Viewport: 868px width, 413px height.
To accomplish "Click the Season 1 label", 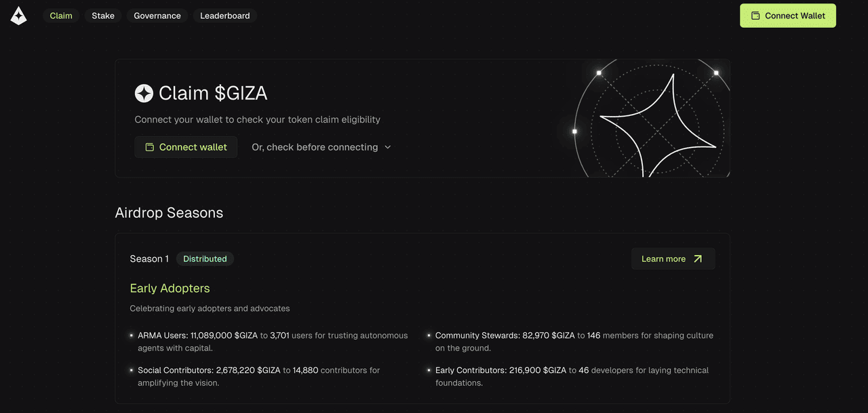I will pos(149,259).
